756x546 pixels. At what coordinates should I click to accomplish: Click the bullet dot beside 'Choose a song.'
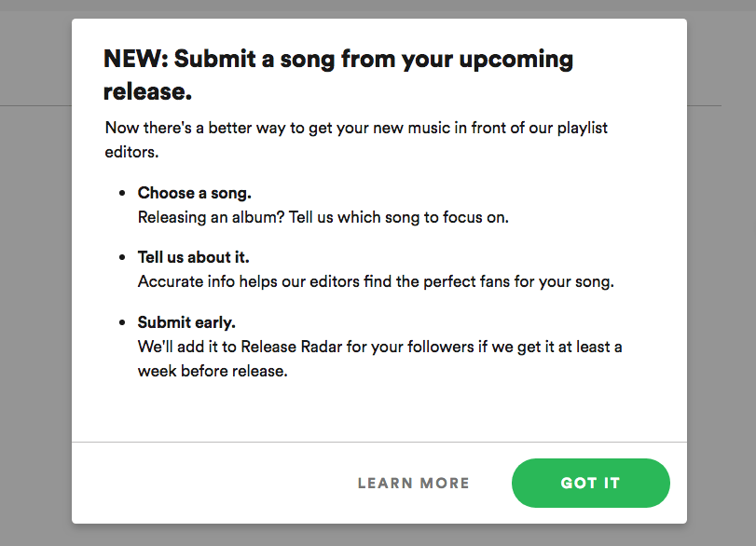(122, 194)
